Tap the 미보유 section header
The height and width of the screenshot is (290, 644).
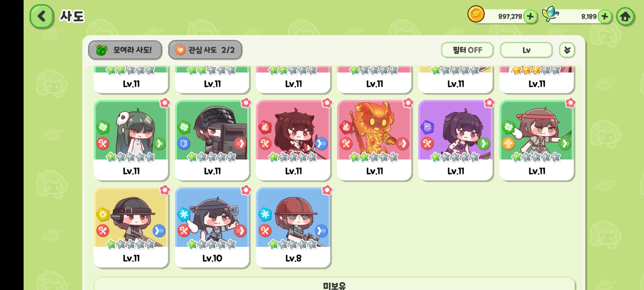334,285
